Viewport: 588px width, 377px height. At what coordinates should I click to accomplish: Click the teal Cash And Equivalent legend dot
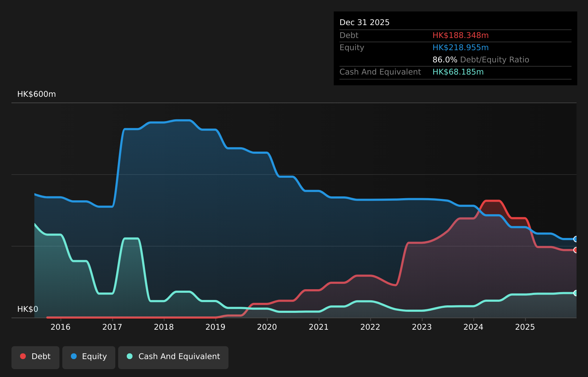130,356
